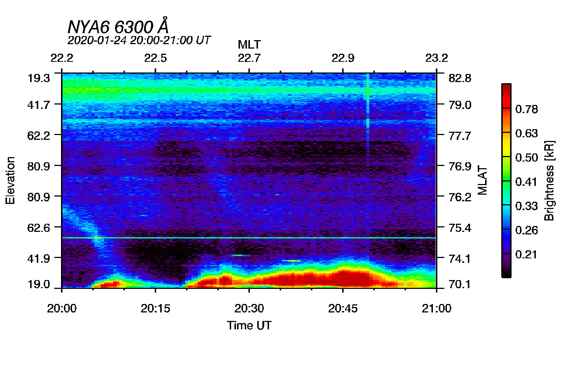The image size is (588, 368).
Task: Pick the MLT tick value 22.9
Action: pyautogui.click(x=343, y=58)
